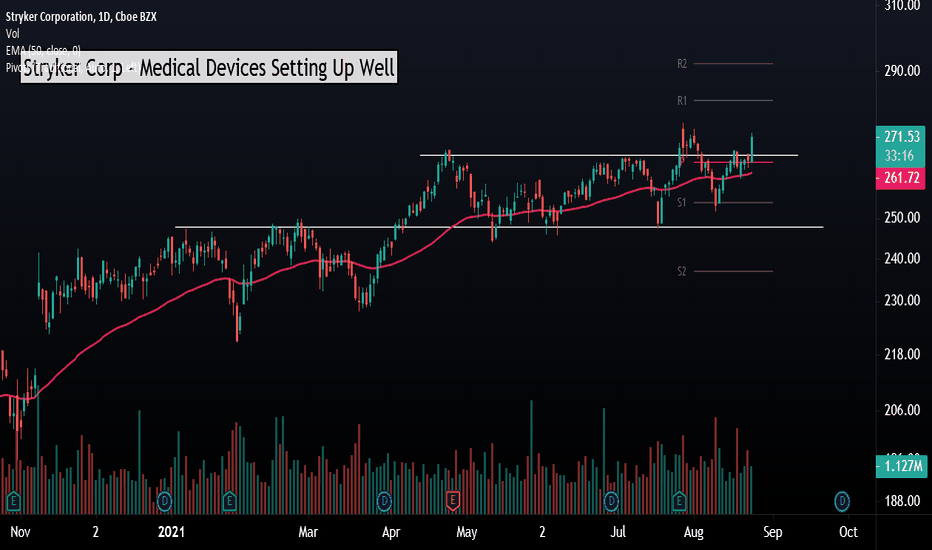Click the 188.00 price axis label

(902, 501)
